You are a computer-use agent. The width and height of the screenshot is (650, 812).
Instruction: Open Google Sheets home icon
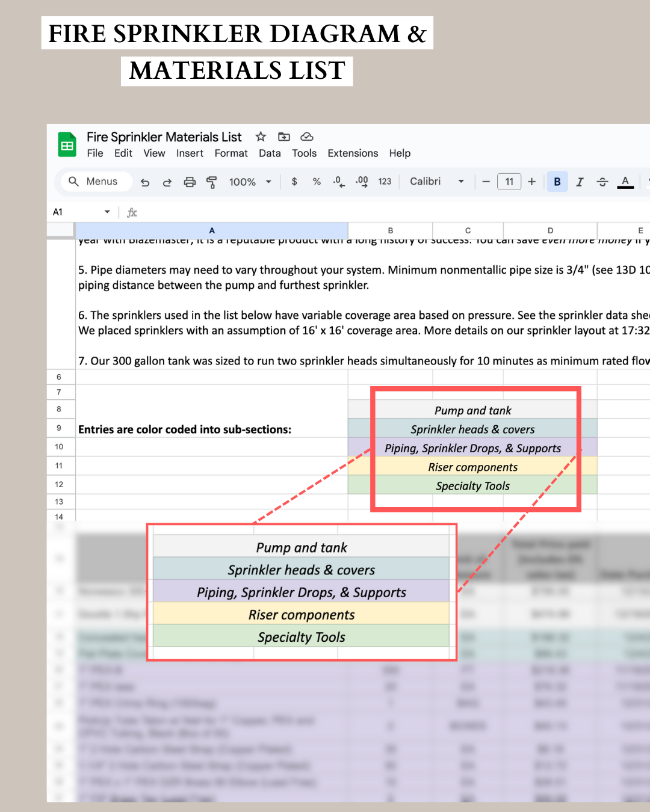click(x=67, y=145)
